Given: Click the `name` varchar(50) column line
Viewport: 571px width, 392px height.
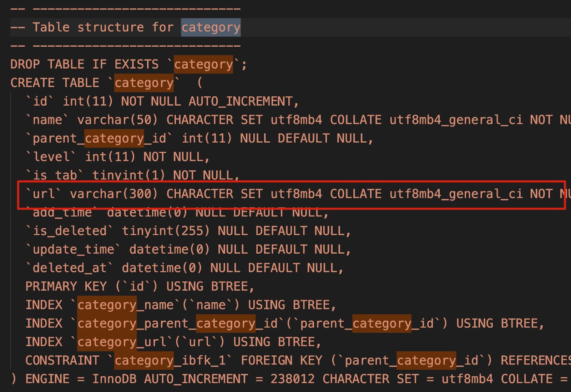Looking at the screenshot, I should click(298, 120).
